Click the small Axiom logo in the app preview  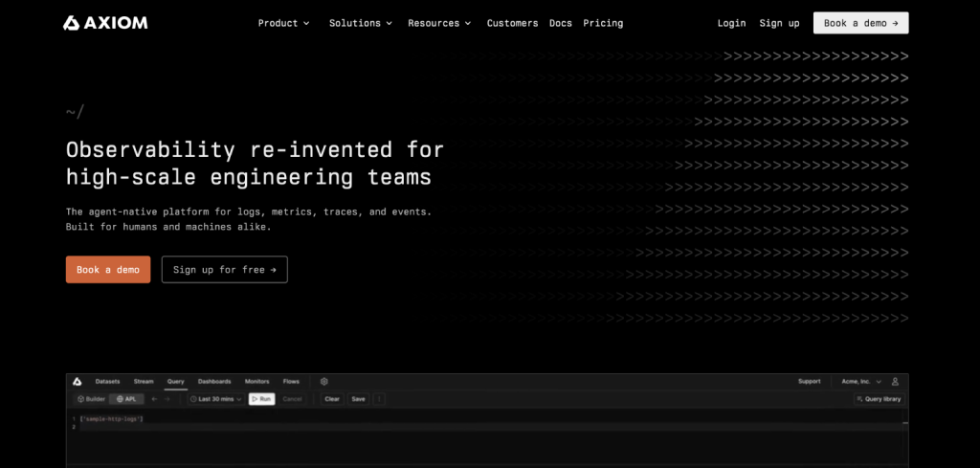(78, 381)
